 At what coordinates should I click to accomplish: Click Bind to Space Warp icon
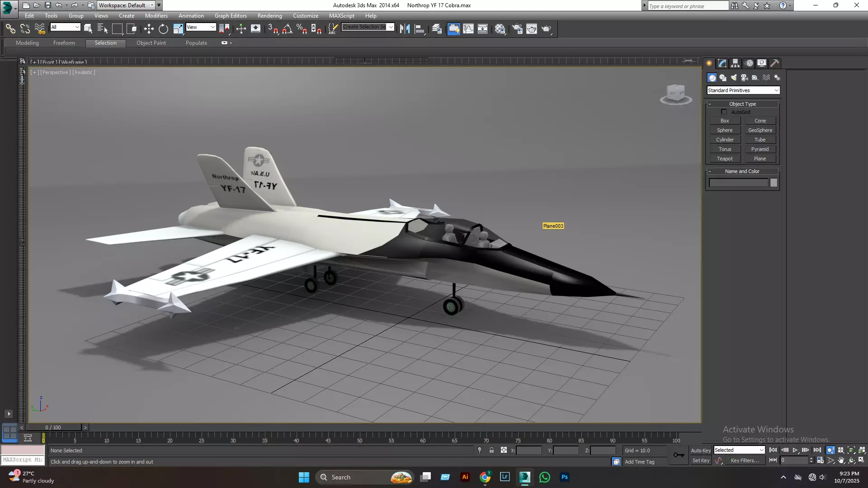(40, 29)
